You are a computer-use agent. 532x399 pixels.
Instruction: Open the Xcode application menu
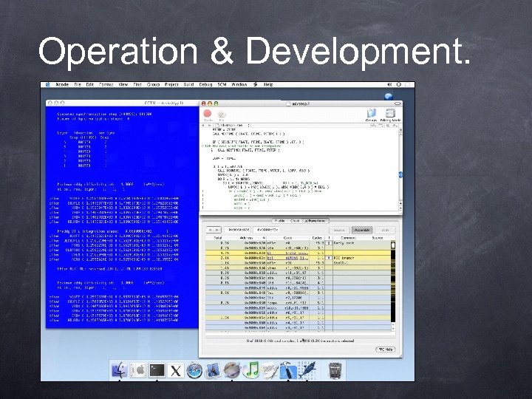pos(62,84)
